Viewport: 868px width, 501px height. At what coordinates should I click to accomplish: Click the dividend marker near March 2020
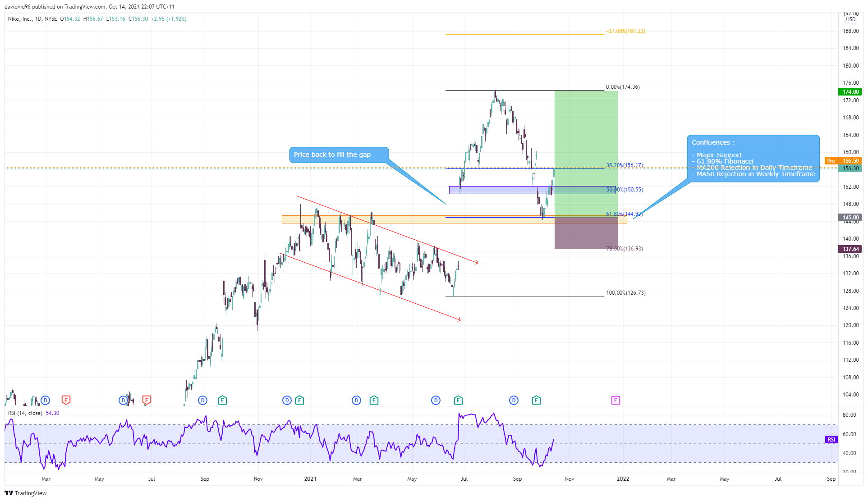click(45, 400)
